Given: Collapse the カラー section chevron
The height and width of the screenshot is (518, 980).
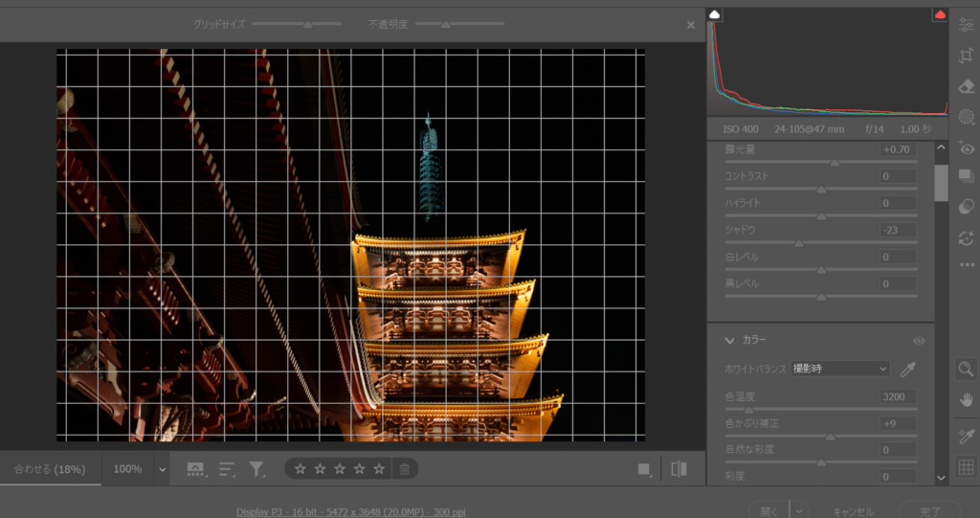Looking at the screenshot, I should click(729, 340).
